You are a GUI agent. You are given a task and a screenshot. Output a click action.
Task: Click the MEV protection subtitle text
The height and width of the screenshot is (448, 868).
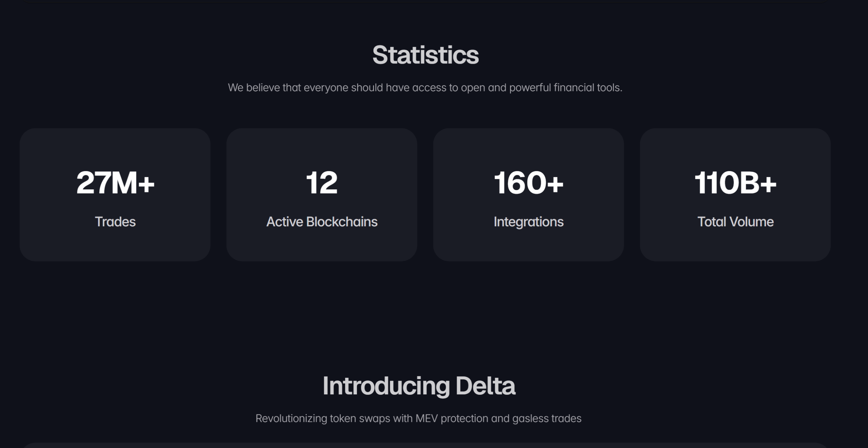pos(418,418)
